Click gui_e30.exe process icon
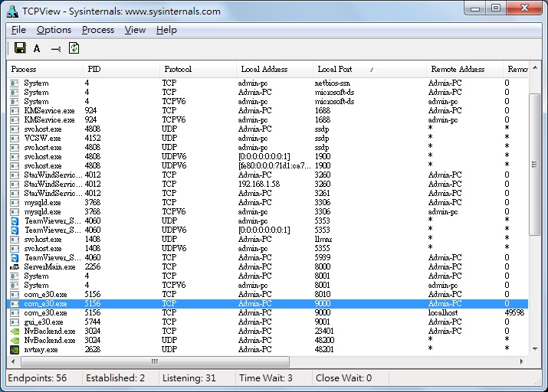Screen dimensions: 548x392 coord(15,322)
